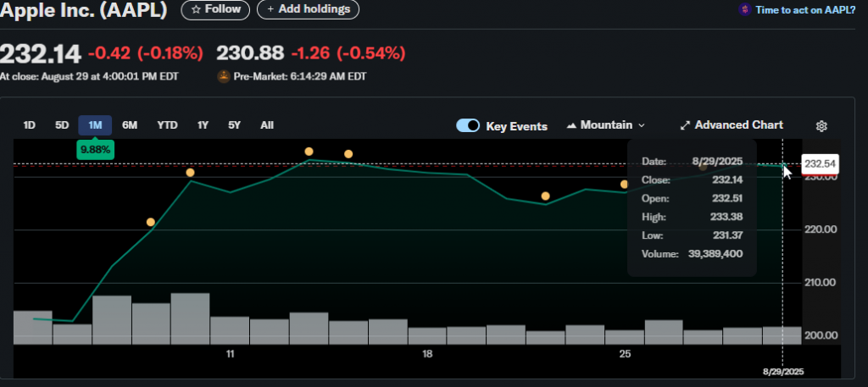The height and width of the screenshot is (387, 868).
Task: Open Time to act on AAPL link
Action: click(x=805, y=9)
